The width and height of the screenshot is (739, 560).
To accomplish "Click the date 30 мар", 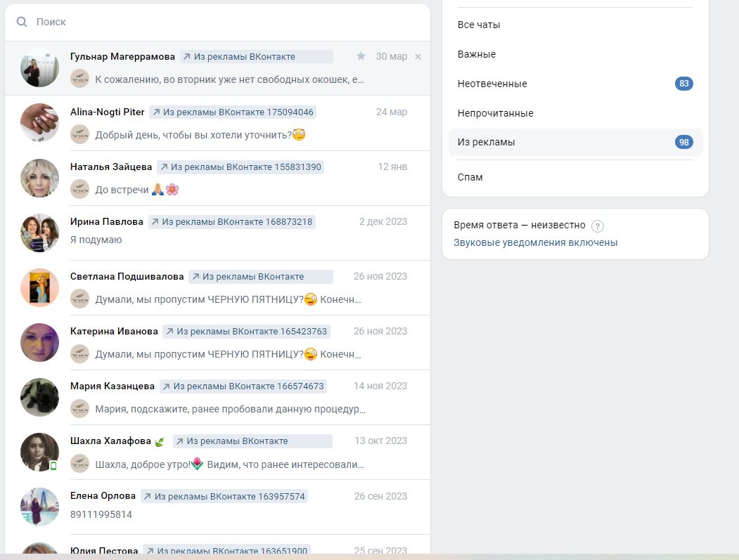I will click(x=392, y=56).
